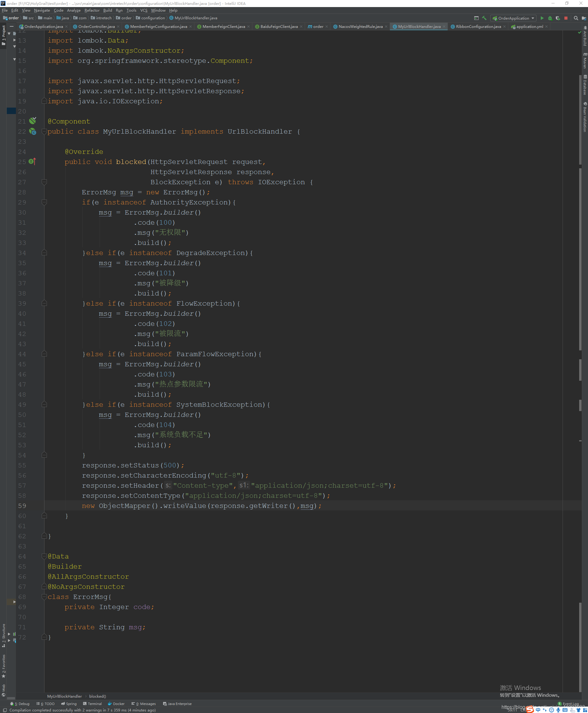Open the Event Log

point(568,703)
